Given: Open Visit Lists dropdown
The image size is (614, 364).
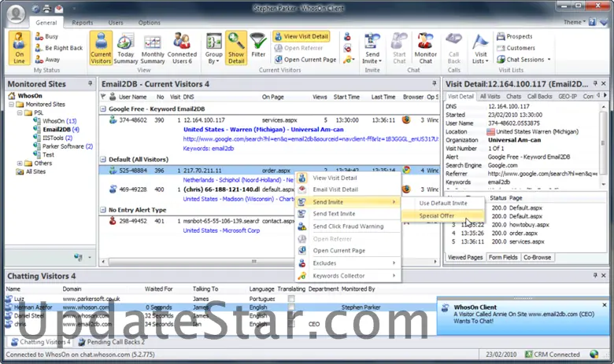Looking at the screenshot, I should tap(480, 48).
